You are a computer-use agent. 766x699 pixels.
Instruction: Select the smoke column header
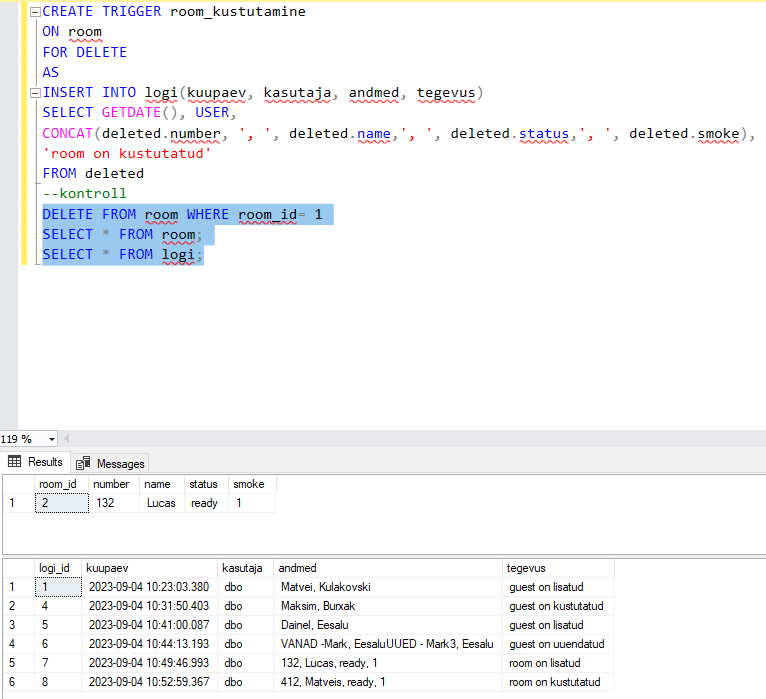(x=252, y=484)
